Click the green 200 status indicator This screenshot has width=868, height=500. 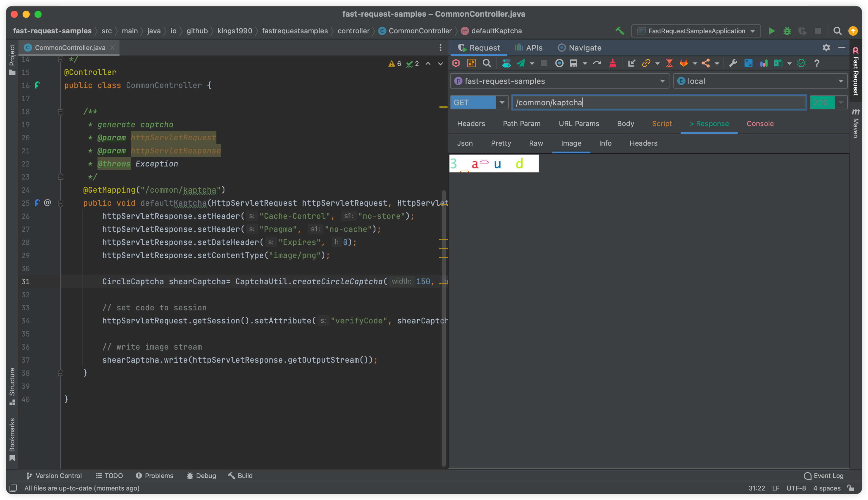(821, 102)
